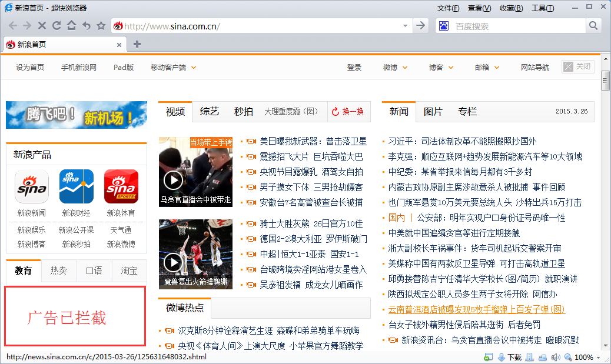The image size is (611, 364).
Task: Open the 查看(V) menu
Action: 479,8
